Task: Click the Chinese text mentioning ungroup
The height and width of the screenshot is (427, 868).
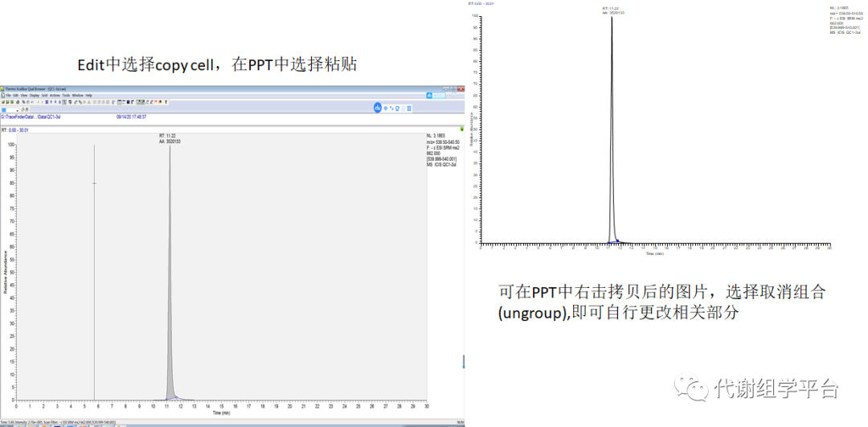Action: tap(662, 302)
